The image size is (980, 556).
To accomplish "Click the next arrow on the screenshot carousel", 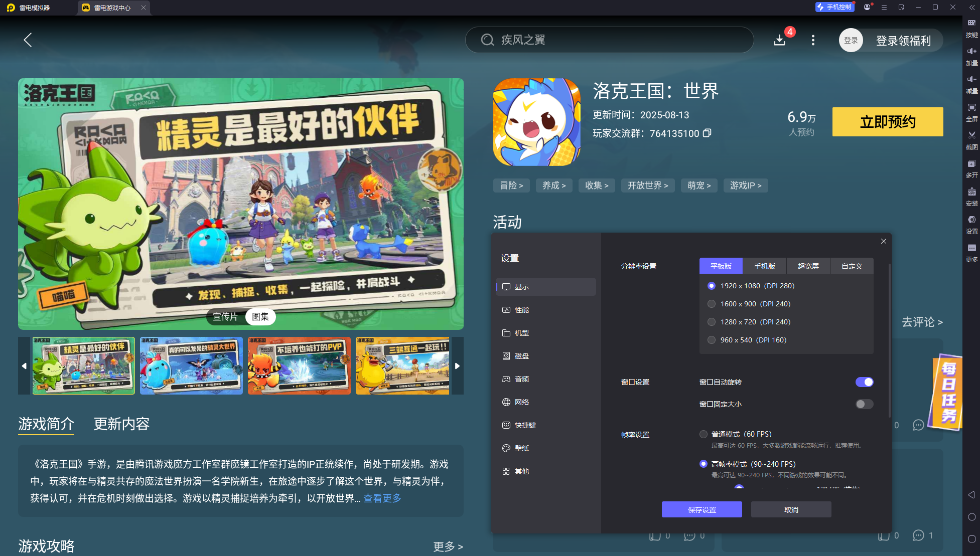I will (457, 366).
